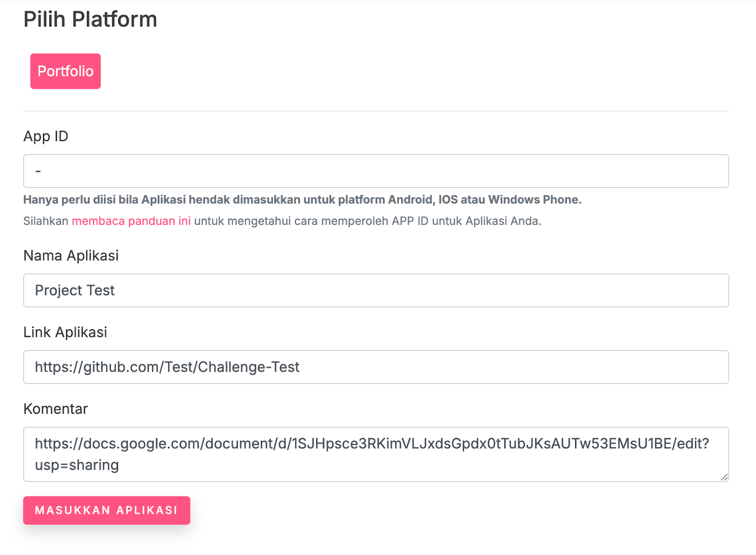Select the Portfolio platform button
The height and width of the screenshot is (555, 756).
(66, 71)
